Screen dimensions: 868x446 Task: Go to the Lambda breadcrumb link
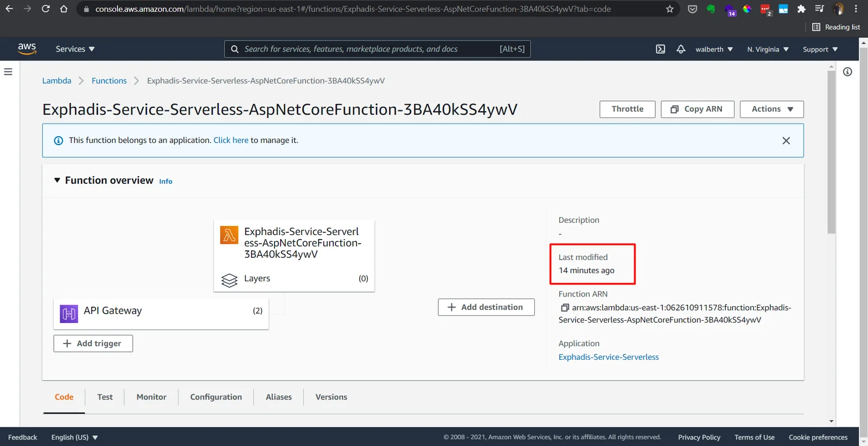57,81
